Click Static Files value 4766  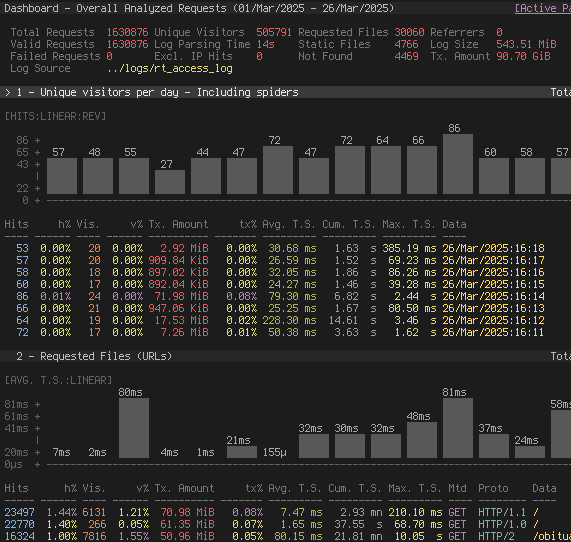406,44
